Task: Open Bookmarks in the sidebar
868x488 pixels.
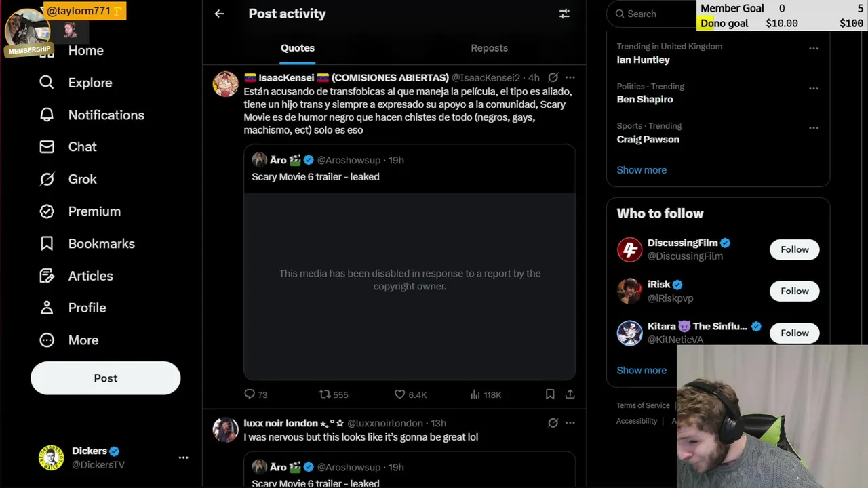Action: 101,243
